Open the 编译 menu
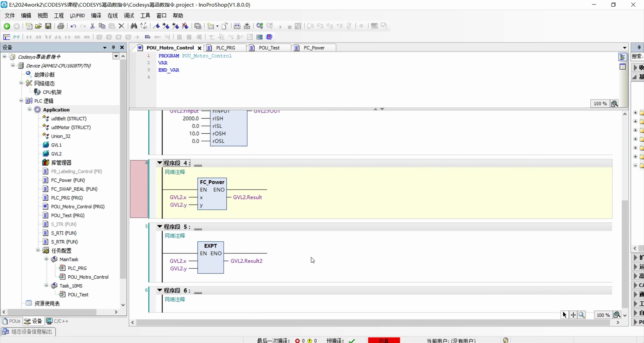This screenshot has width=644, height=343. coord(96,16)
